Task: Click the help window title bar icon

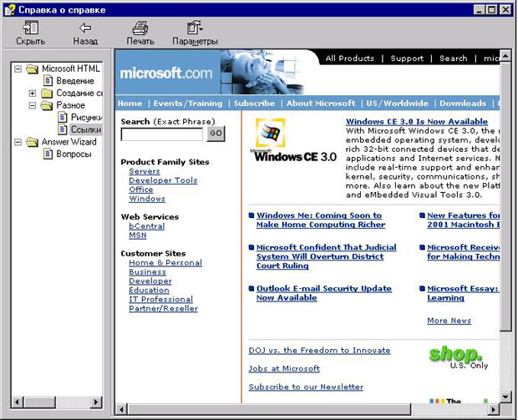Action: [10, 10]
